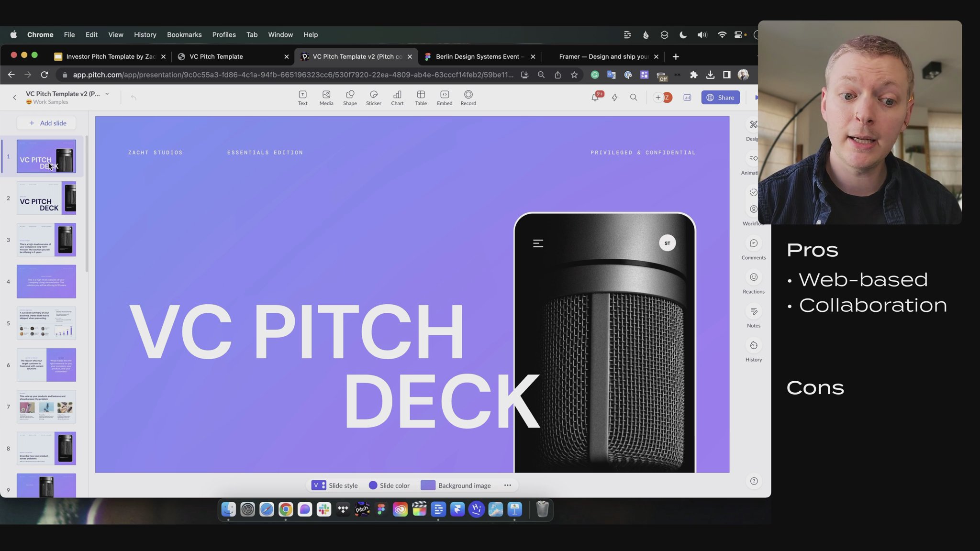Select the Shape tool
The height and width of the screenshot is (551, 980).
tap(350, 98)
